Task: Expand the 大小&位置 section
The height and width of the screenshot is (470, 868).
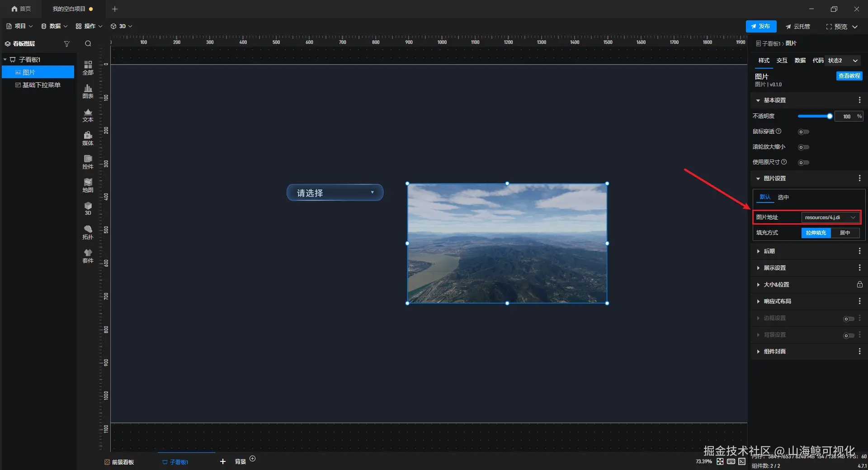Action: pyautogui.click(x=758, y=285)
